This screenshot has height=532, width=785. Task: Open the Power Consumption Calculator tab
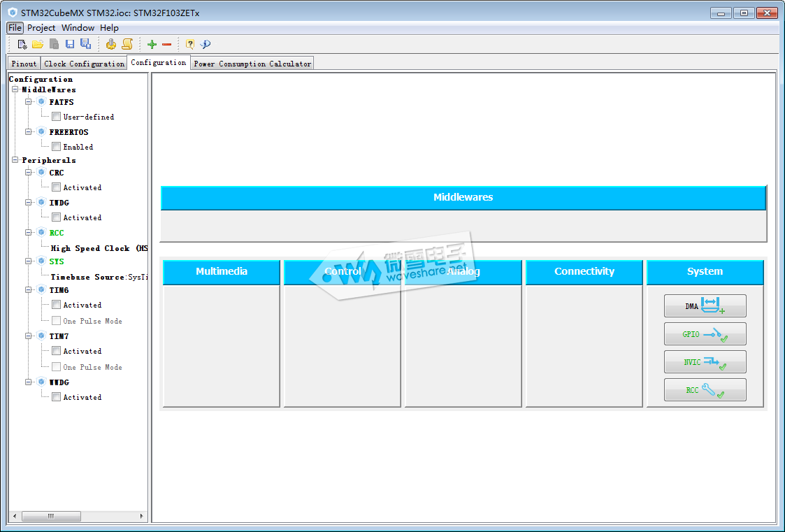click(x=252, y=64)
